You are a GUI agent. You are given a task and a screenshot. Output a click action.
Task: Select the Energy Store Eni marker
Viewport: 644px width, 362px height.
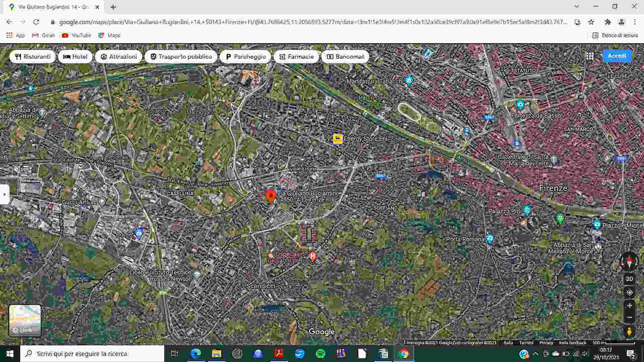(x=338, y=138)
